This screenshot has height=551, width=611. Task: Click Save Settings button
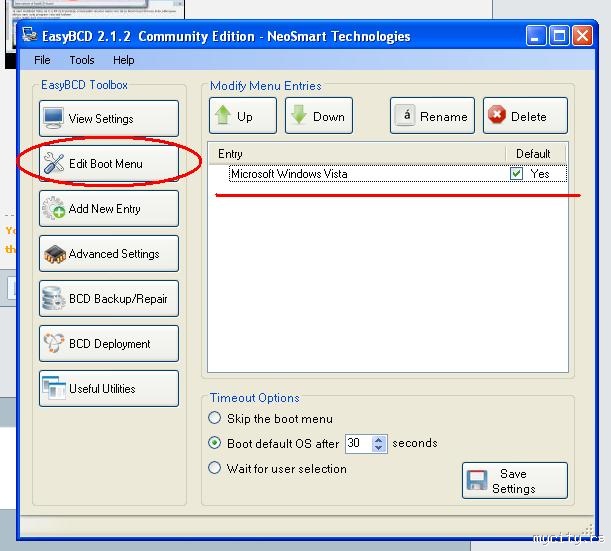[515, 480]
